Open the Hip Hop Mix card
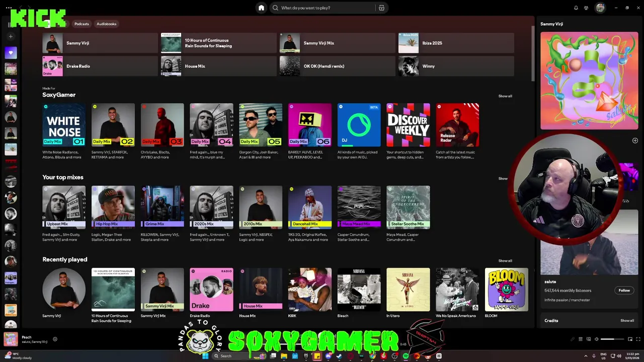This screenshot has width=644, height=362. 113,207
